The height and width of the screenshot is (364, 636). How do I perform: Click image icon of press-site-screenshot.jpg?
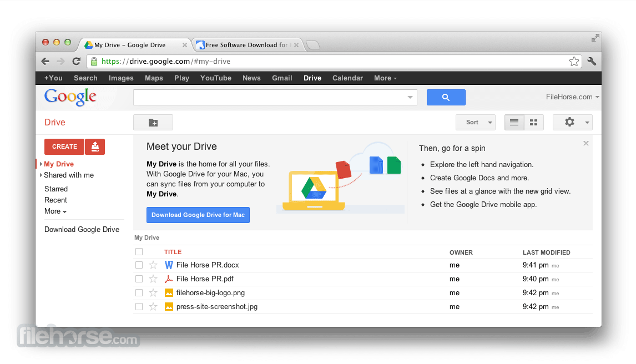pos(169,307)
